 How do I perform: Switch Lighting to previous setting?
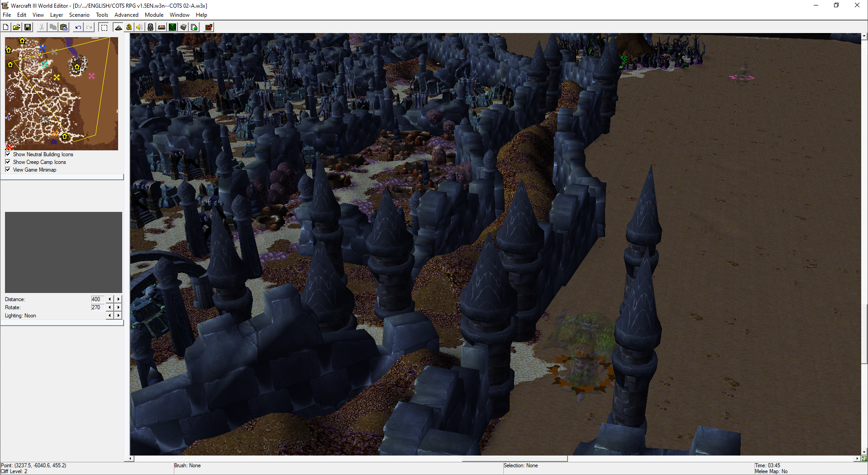[110, 316]
